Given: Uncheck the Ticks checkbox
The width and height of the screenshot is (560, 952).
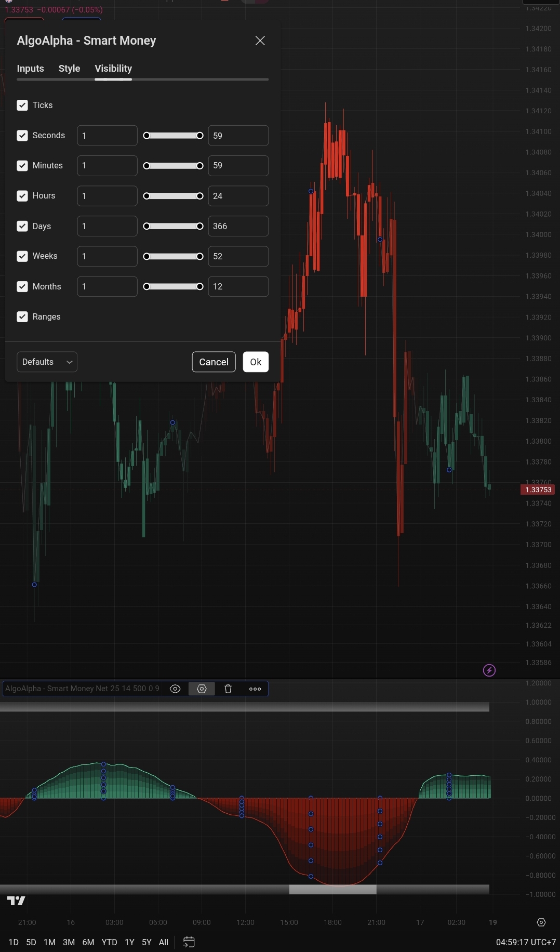Looking at the screenshot, I should pyautogui.click(x=22, y=105).
